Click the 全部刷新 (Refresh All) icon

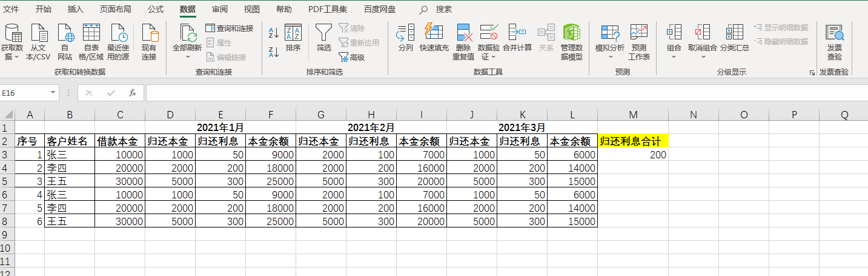point(187,33)
